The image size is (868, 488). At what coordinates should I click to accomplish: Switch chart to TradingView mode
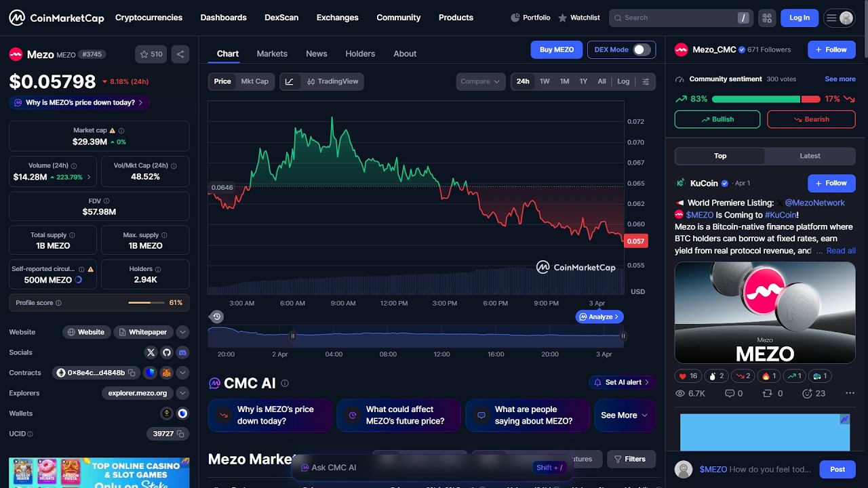[x=332, y=81]
